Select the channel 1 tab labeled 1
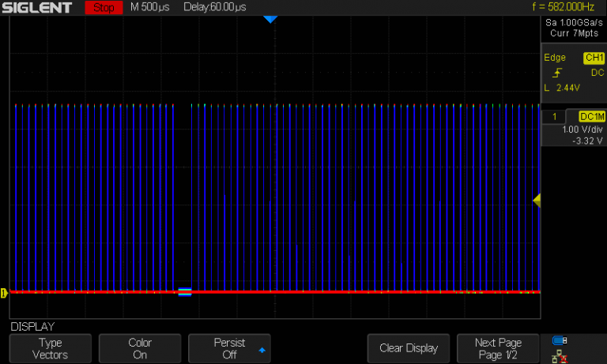607x364 pixels. click(555, 116)
